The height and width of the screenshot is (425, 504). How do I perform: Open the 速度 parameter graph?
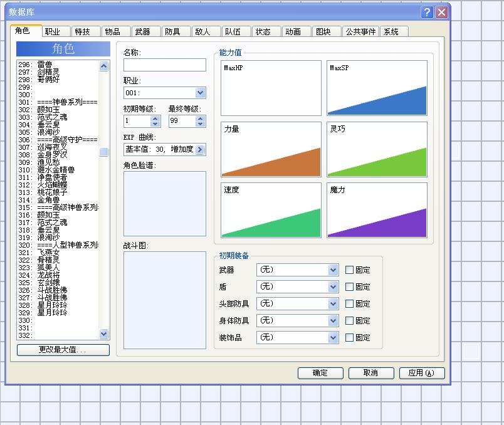pyautogui.click(x=271, y=210)
